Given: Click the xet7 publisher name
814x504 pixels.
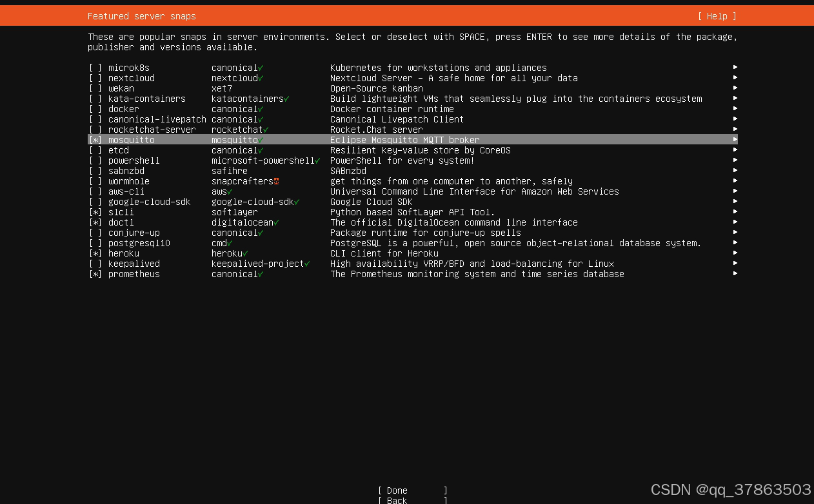Looking at the screenshot, I should pyautogui.click(x=222, y=88).
